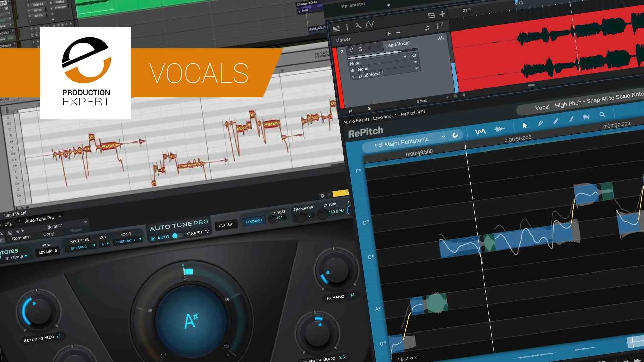The height and width of the screenshot is (362, 644).
Task: Select the Graph mode label
Action: pyautogui.click(x=195, y=233)
